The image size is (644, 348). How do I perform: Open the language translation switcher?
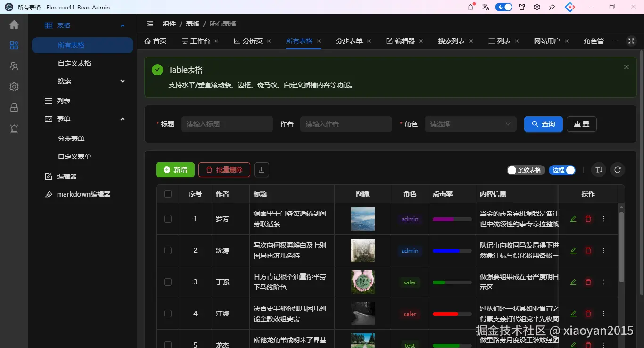486,7
